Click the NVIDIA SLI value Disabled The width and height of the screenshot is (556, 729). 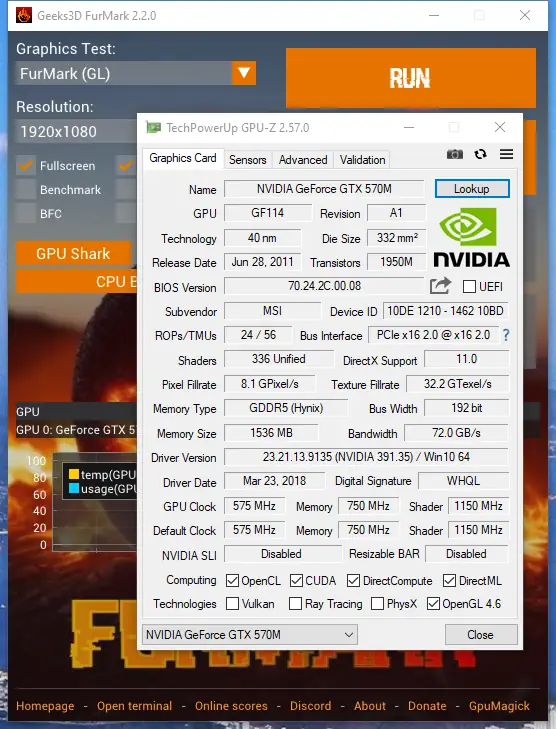pos(282,554)
